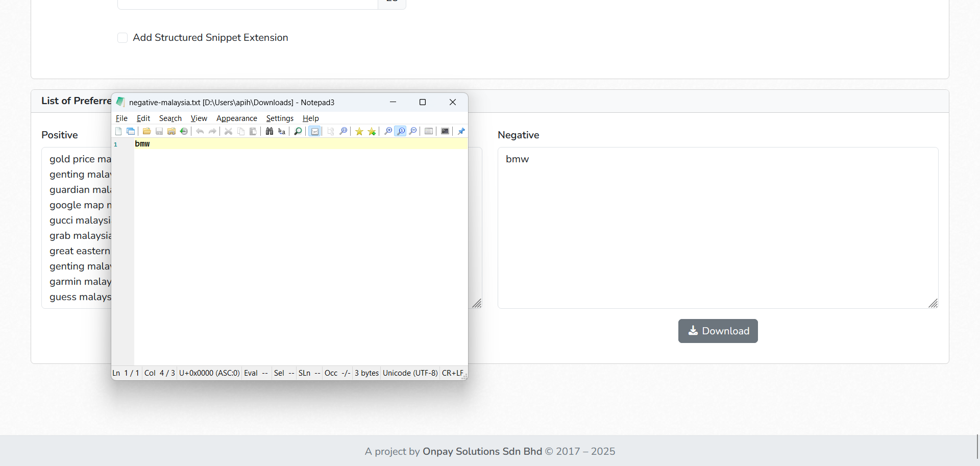Expand the Settings menu
This screenshot has width=980, height=466.
[x=280, y=118]
